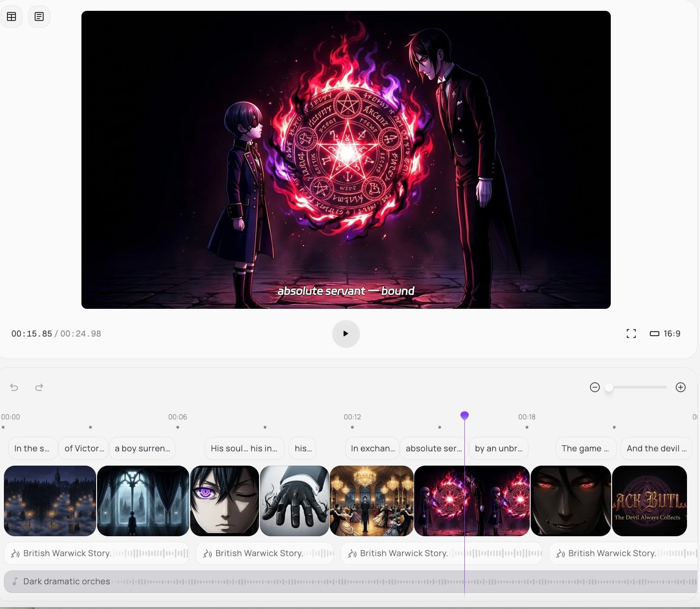The width and height of the screenshot is (700, 609).
Task: Redo the last edit
Action: [39, 387]
